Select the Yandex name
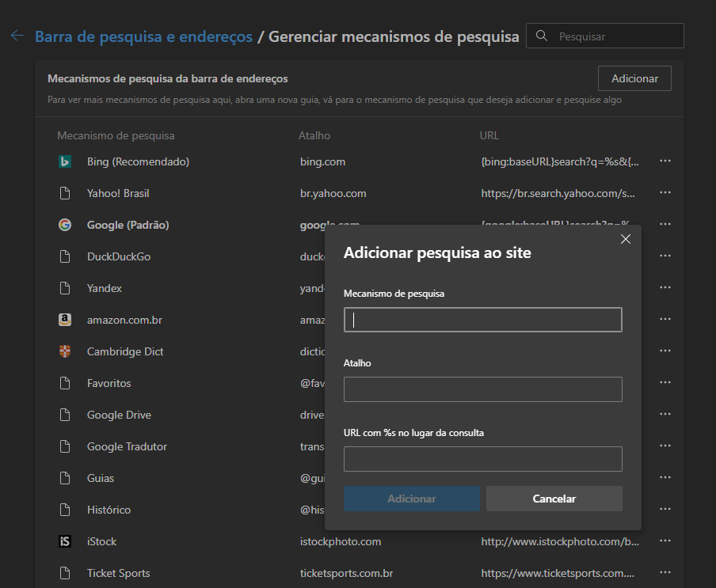716x588 pixels. [x=105, y=288]
